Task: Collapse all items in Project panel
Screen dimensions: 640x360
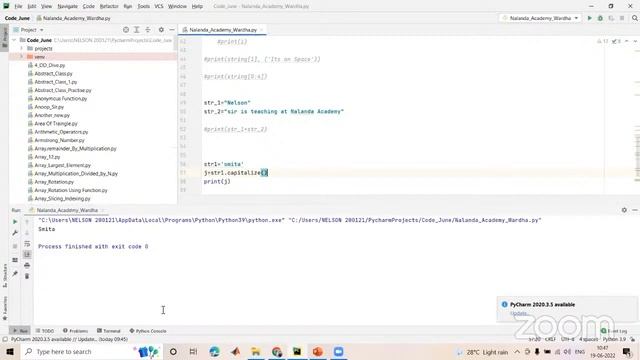Action: point(148,30)
